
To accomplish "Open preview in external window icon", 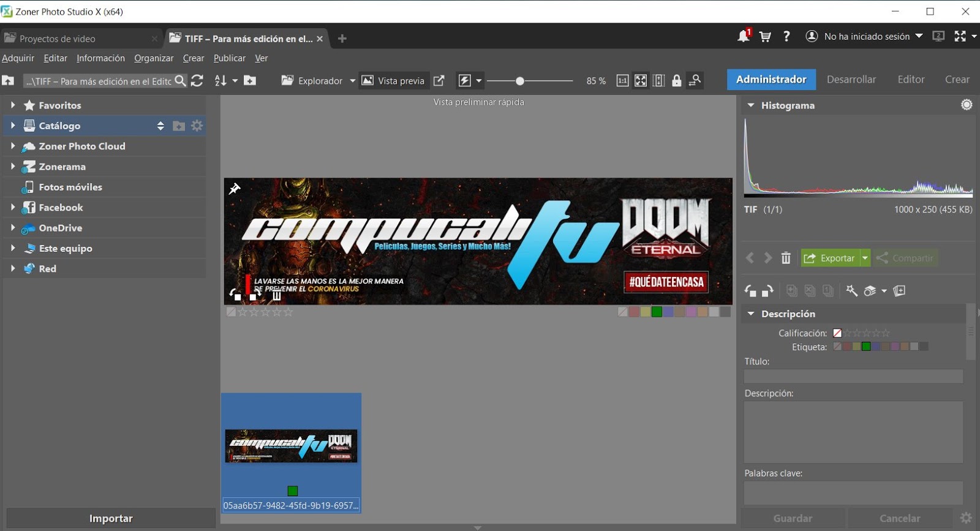I will tap(439, 80).
